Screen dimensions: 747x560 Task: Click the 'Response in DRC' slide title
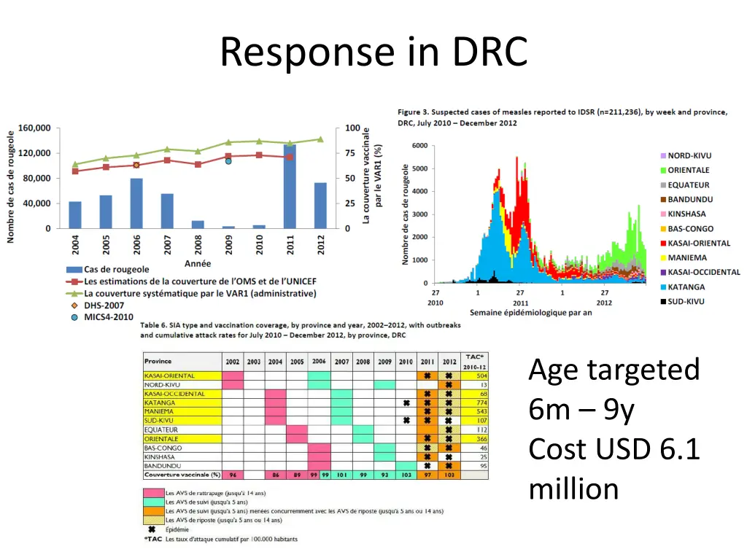click(373, 52)
